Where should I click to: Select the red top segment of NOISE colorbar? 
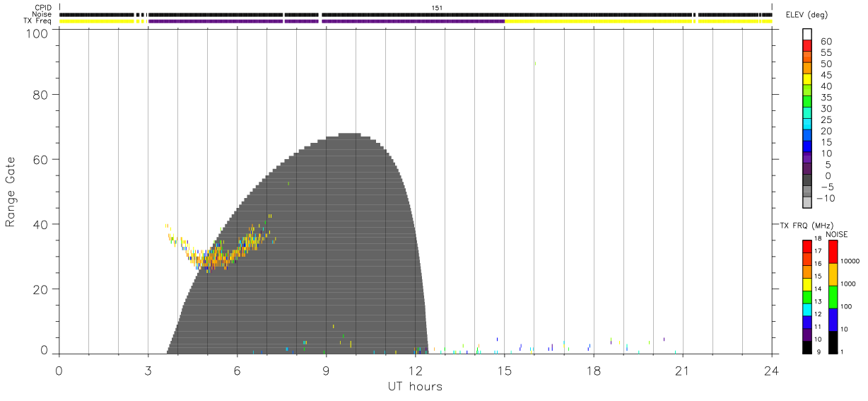point(833,251)
